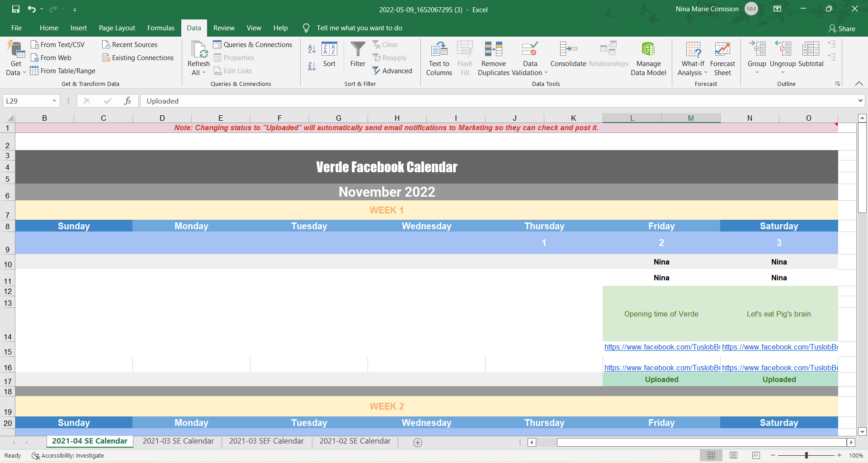Click Remove Duplicates icon
Screen dimensions: 868x463
point(493,49)
